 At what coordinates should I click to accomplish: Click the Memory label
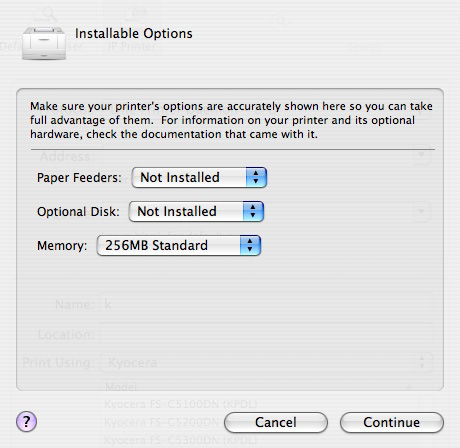click(x=62, y=246)
